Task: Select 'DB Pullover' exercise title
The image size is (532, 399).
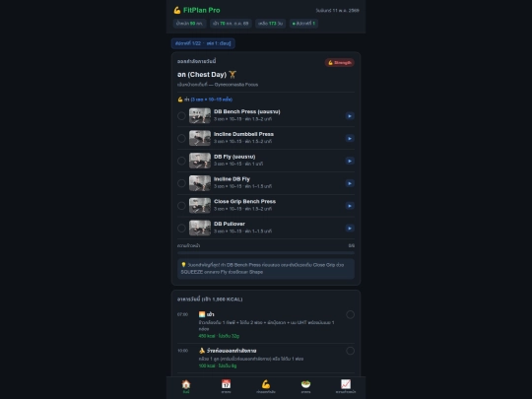Action: click(230, 224)
